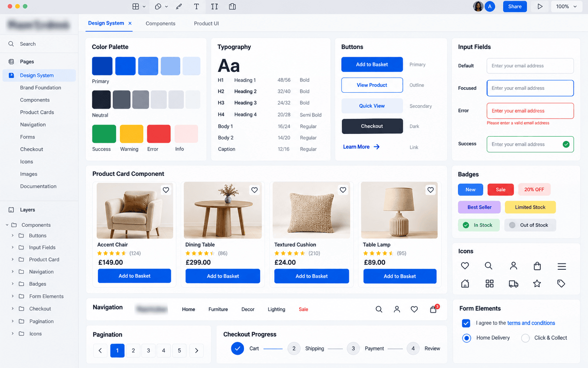Open the Documentation page in sidebar
Viewport: 588px width, 368px height.
(38, 186)
